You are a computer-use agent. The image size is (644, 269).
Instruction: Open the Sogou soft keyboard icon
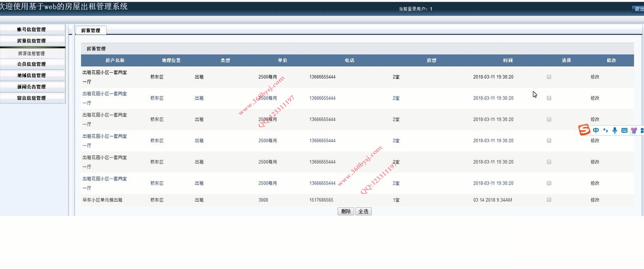[x=624, y=130]
